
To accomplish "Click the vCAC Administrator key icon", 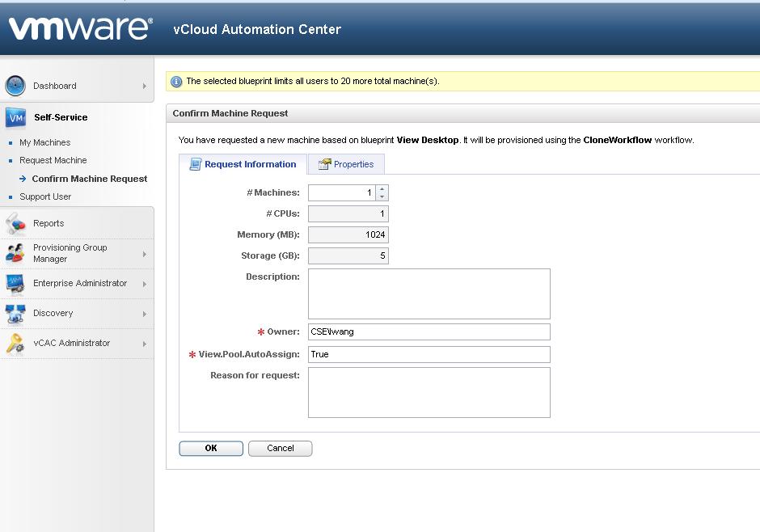I will tap(15, 344).
